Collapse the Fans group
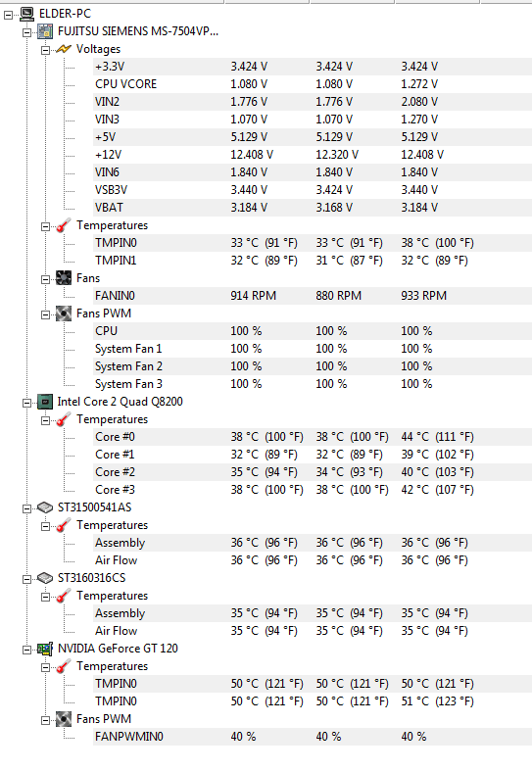This screenshot has width=532, height=772. [x=45, y=279]
